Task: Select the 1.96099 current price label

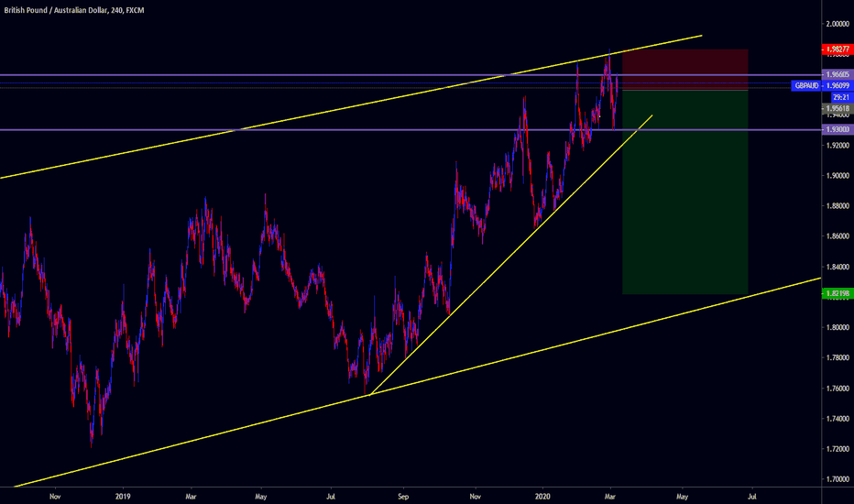Action: pyautogui.click(x=837, y=85)
